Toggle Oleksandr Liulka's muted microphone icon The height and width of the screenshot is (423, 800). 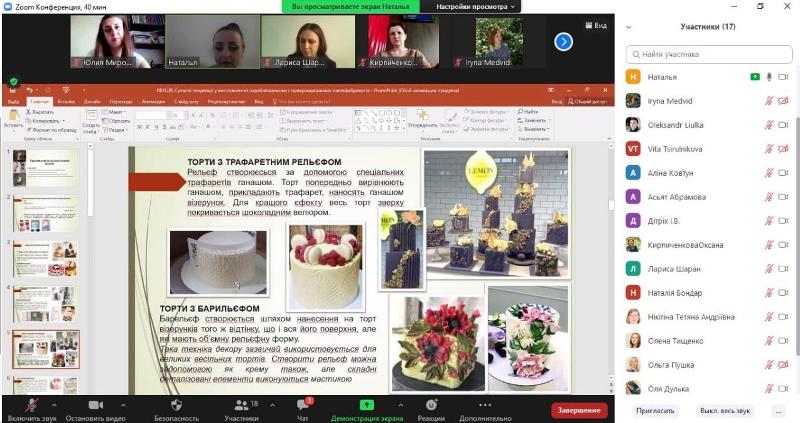769,125
